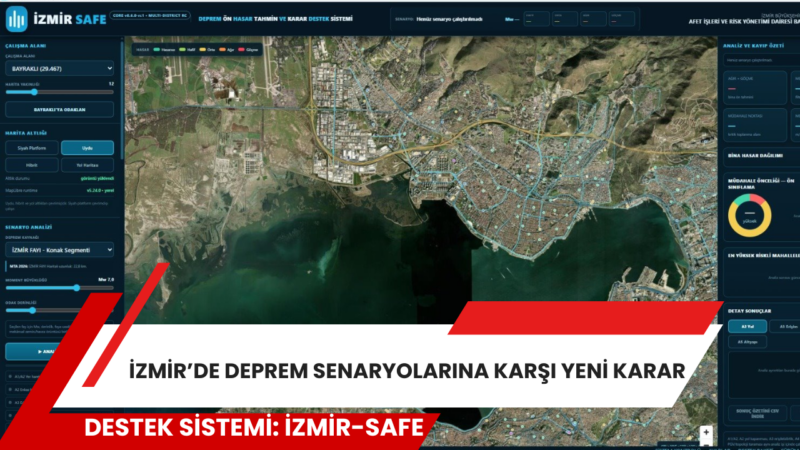Click the MULTI-DISTRICT RC version badge
Screen dimensions: 800x450
pos(149,16)
